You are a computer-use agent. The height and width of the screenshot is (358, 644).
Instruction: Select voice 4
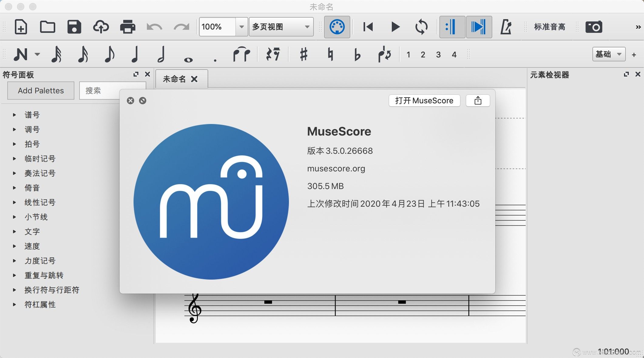coord(454,55)
